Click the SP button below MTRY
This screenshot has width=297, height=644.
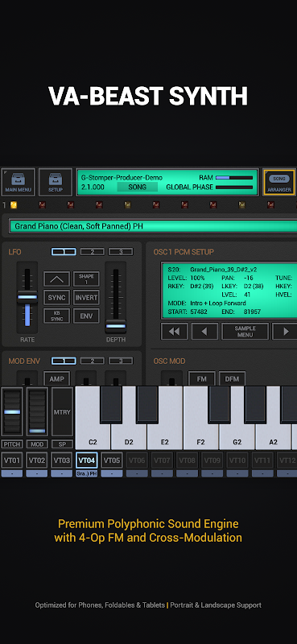pos(63,444)
